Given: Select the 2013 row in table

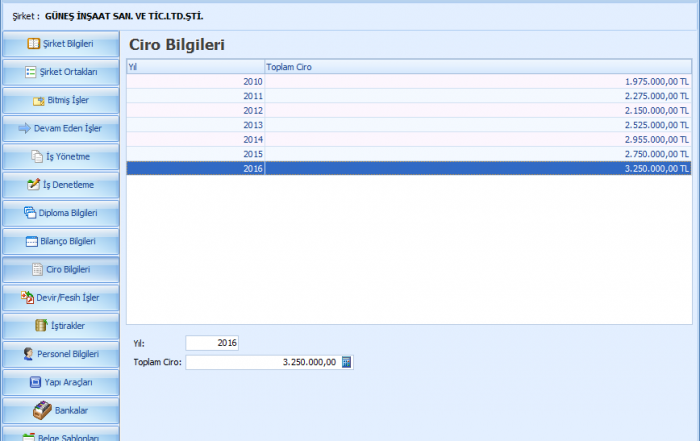Looking at the screenshot, I should pyautogui.click(x=409, y=125).
